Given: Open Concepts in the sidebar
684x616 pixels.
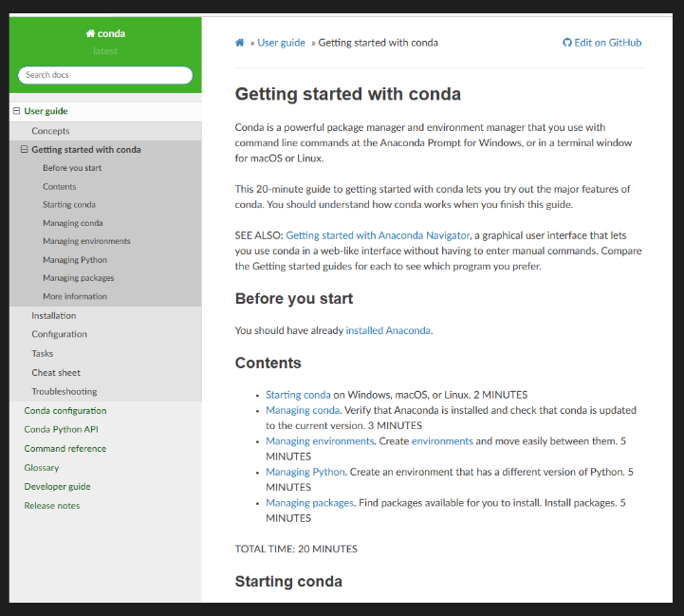Looking at the screenshot, I should click(x=50, y=131).
